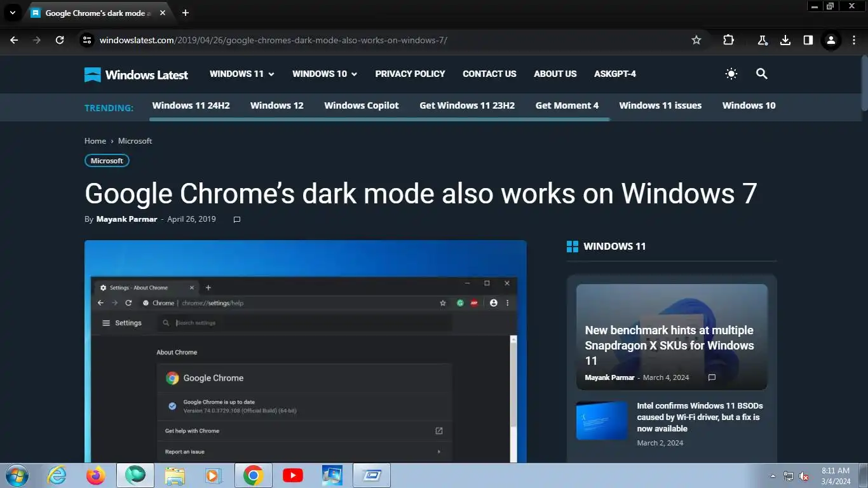Open ASKGPT-4 menu item
The height and width of the screenshot is (488, 868).
coord(615,74)
